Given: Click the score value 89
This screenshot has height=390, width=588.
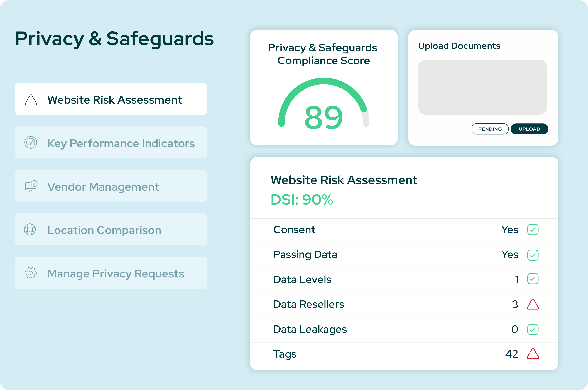Looking at the screenshot, I should tap(324, 117).
